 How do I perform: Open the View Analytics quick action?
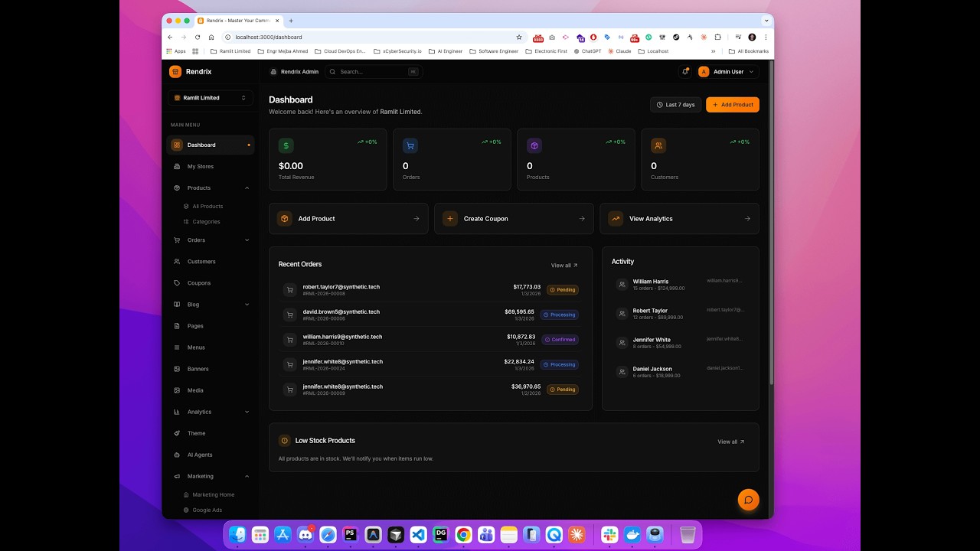[679, 219]
